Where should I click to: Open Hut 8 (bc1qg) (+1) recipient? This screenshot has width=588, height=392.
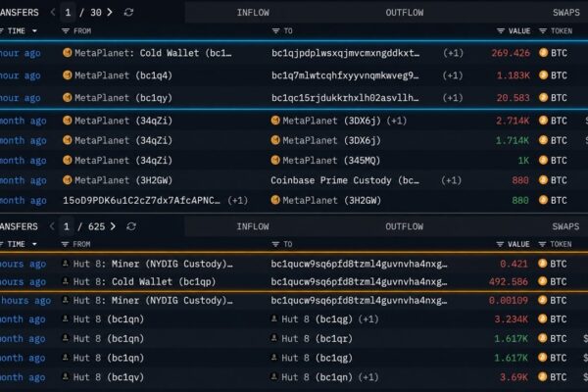click(x=317, y=319)
